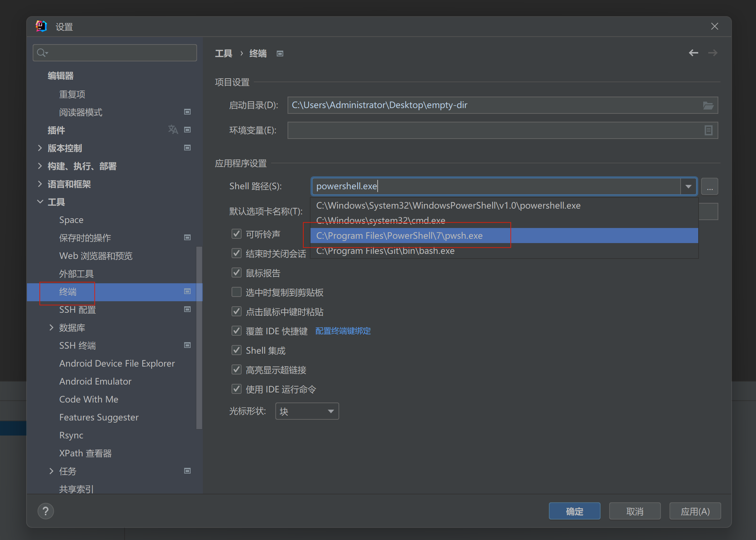Toggle 结束时关闭会话 checkbox
This screenshot has width=756, height=540.
pos(237,253)
